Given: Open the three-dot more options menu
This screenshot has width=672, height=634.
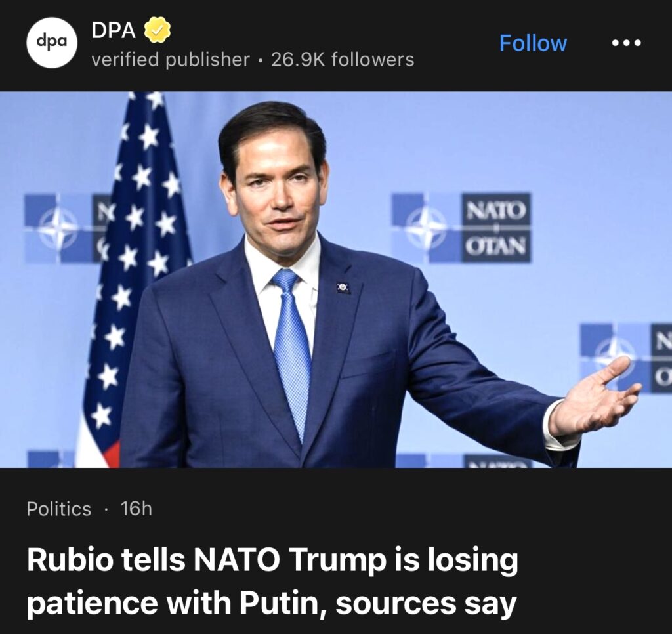Looking at the screenshot, I should pyautogui.click(x=625, y=43).
